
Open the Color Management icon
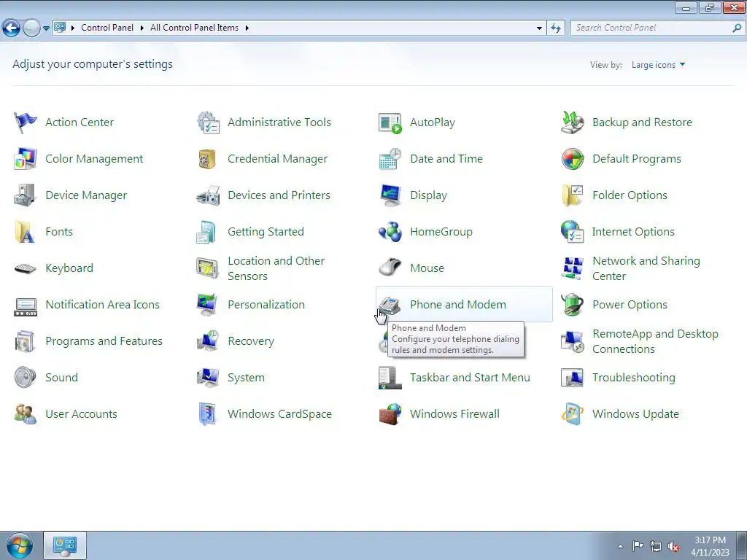click(x=25, y=159)
